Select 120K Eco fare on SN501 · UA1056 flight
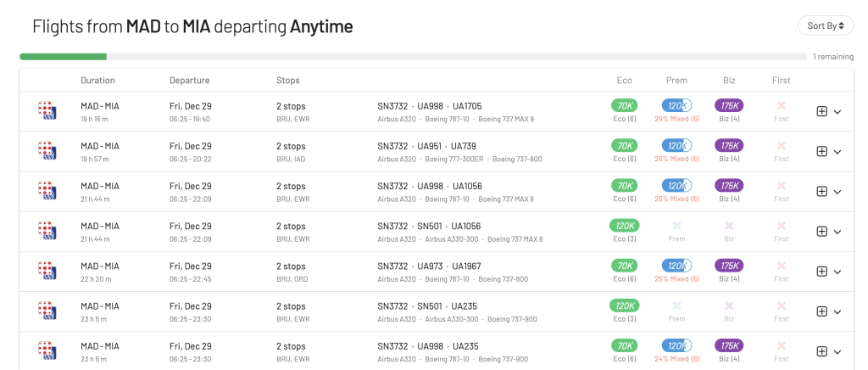868x370 pixels. point(625,226)
